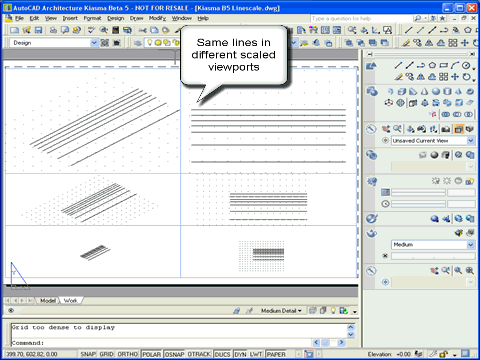Open the Design menu
This screenshot has height=360, width=480.
(x=116, y=18)
